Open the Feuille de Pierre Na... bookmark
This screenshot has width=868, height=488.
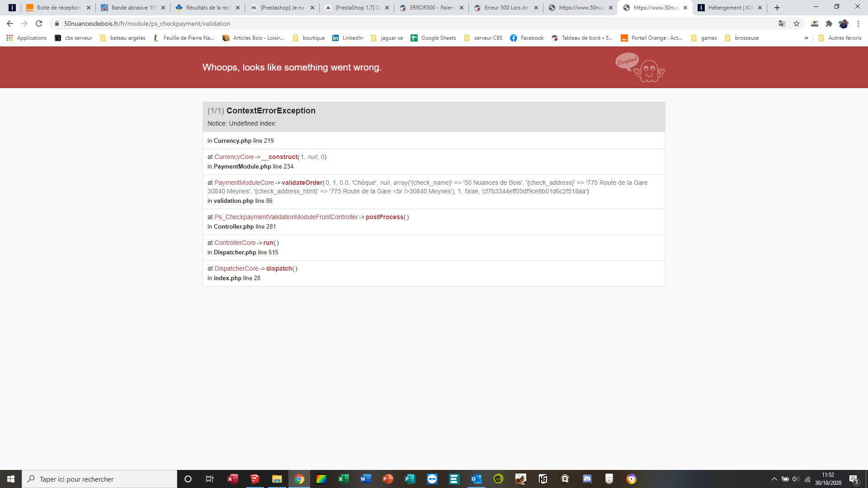tap(184, 38)
